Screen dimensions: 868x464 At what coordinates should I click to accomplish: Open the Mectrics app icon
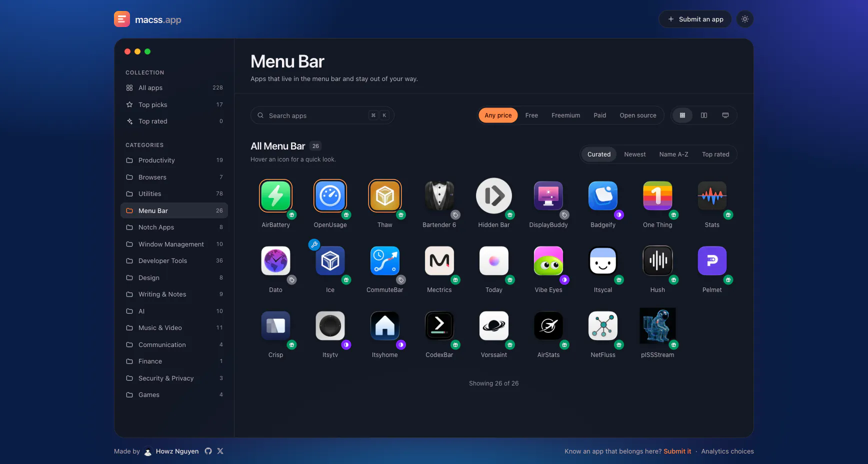pos(439,260)
